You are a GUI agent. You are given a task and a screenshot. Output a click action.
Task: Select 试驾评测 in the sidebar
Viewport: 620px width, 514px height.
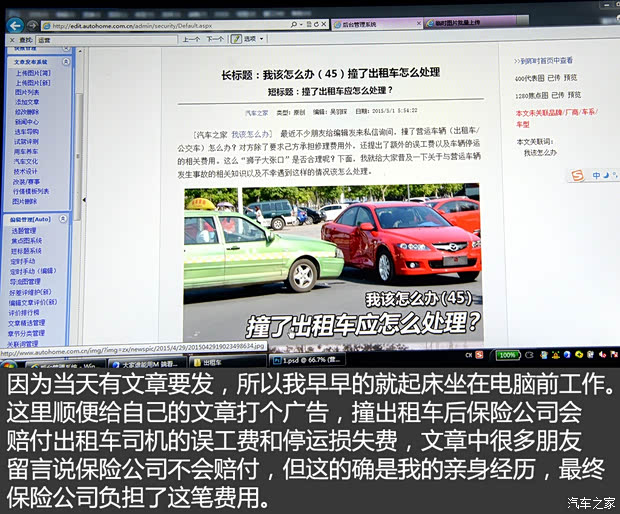pos(26,142)
